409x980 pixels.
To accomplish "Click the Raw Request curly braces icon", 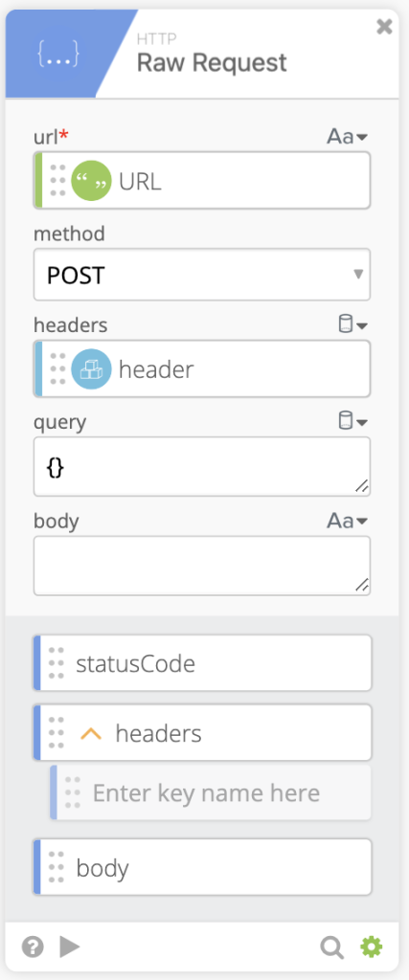I will (x=58, y=55).
